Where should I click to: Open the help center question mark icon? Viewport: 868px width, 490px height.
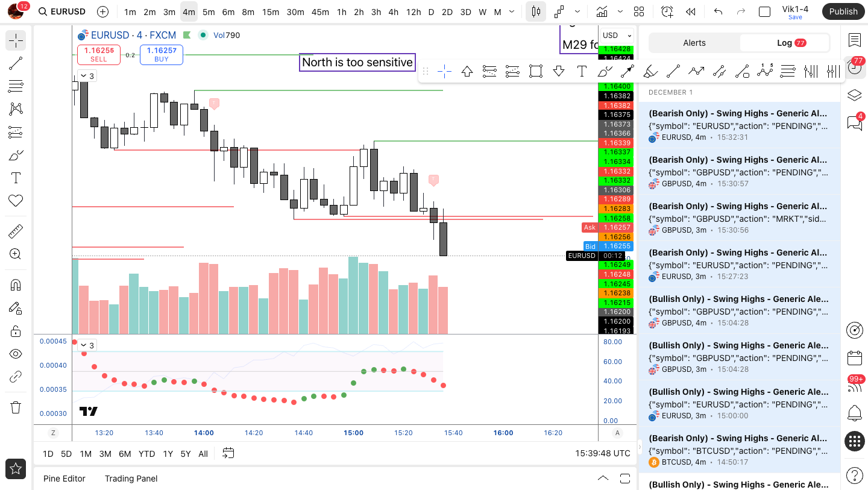pyautogui.click(x=855, y=476)
